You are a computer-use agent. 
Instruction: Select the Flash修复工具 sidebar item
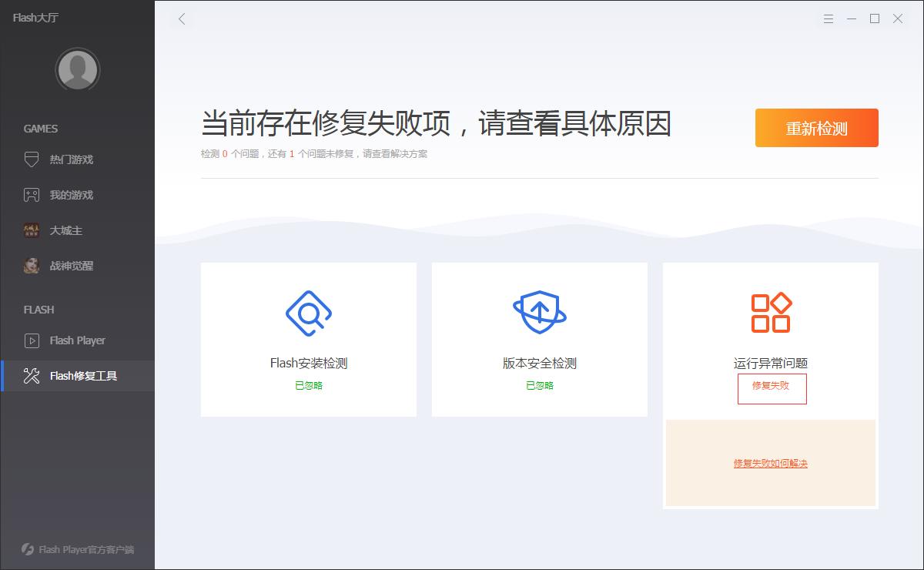pyautogui.click(x=79, y=377)
